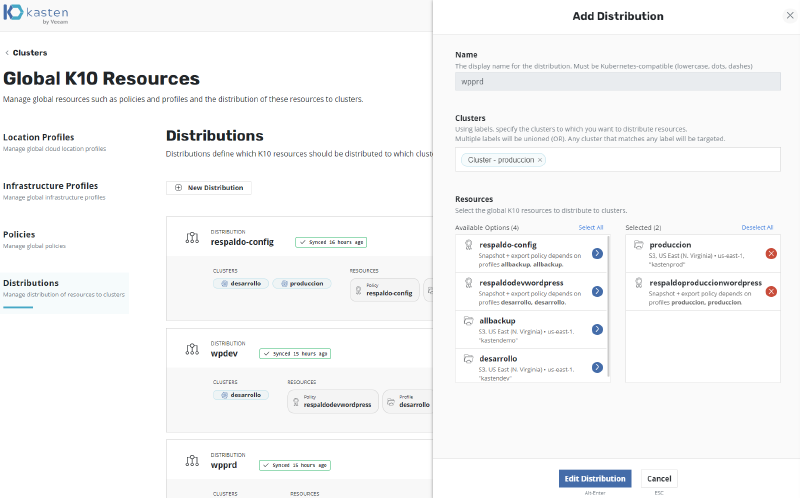Click Deselect All selected resources
The height and width of the screenshot is (498, 800).
[757, 228]
